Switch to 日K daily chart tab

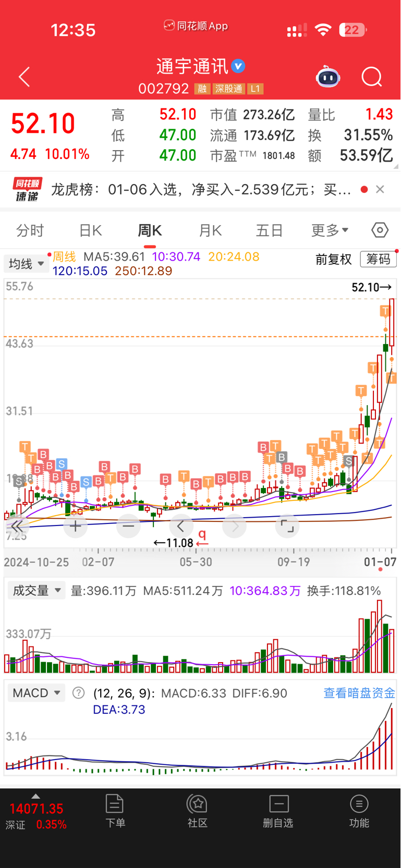pyautogui.click(x=90, y=230)
